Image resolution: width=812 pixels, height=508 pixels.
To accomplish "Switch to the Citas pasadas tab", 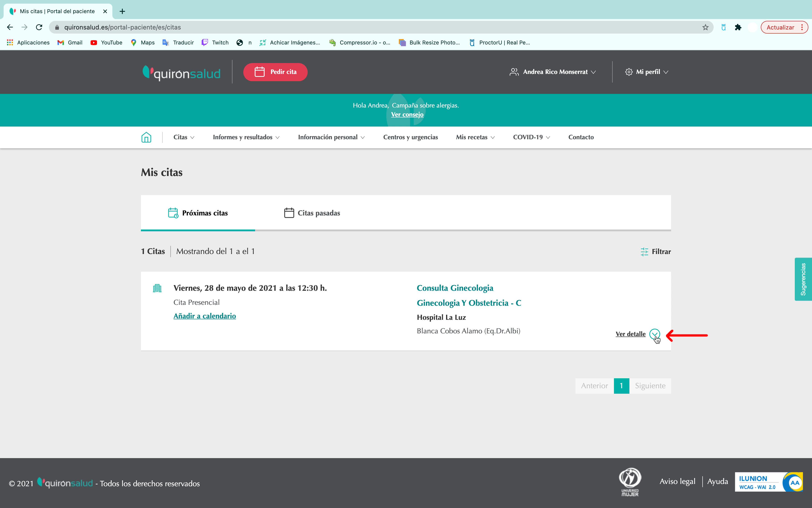I will point(312,213).
